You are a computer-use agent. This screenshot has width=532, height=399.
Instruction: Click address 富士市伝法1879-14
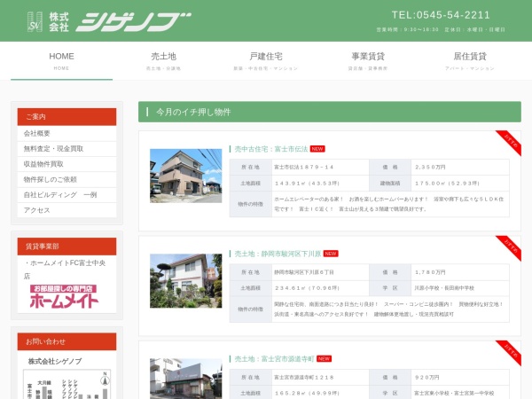[x=303, y=168]
